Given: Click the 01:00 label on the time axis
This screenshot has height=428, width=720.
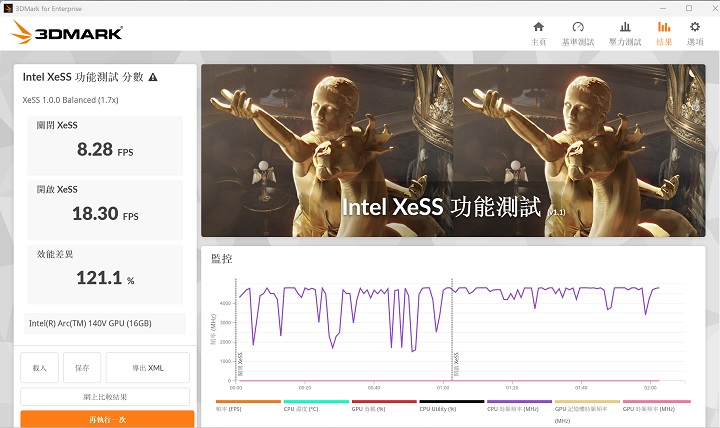Looking at the screenshot, I should tap(443, 388).
